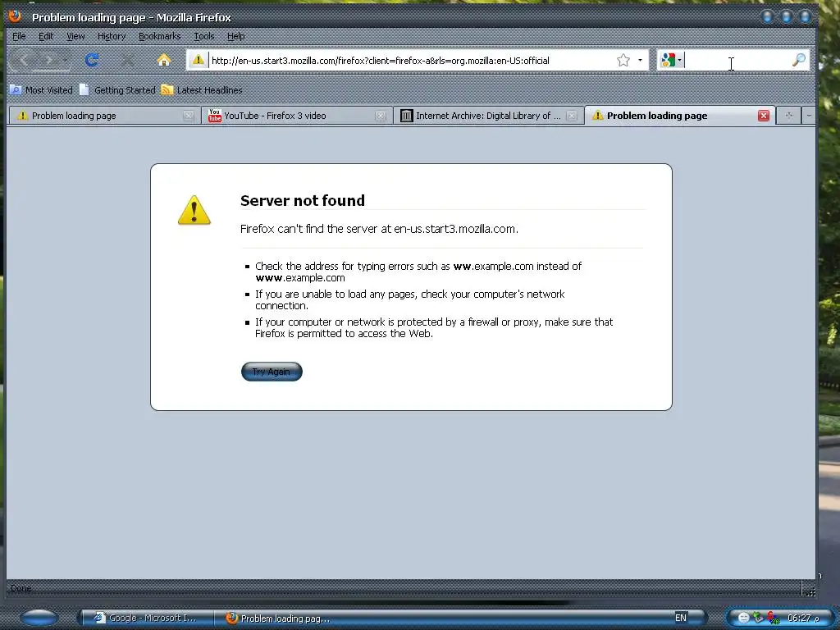Go back with the Back arrow button
The width and height of the screenshot is (840, 630).
pyautogui.click(x=23, y=59)
